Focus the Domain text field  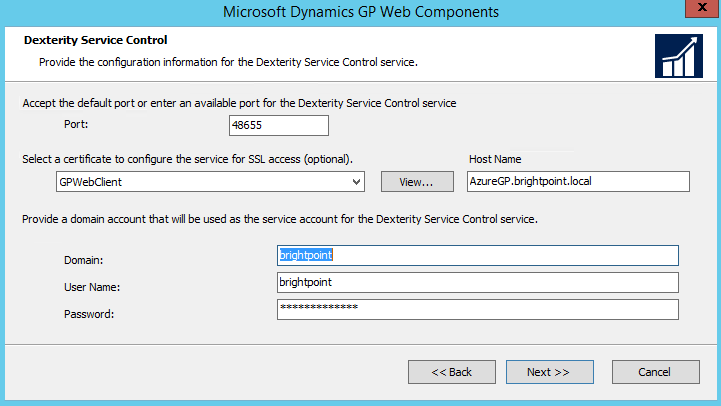(x=478, y=256)
